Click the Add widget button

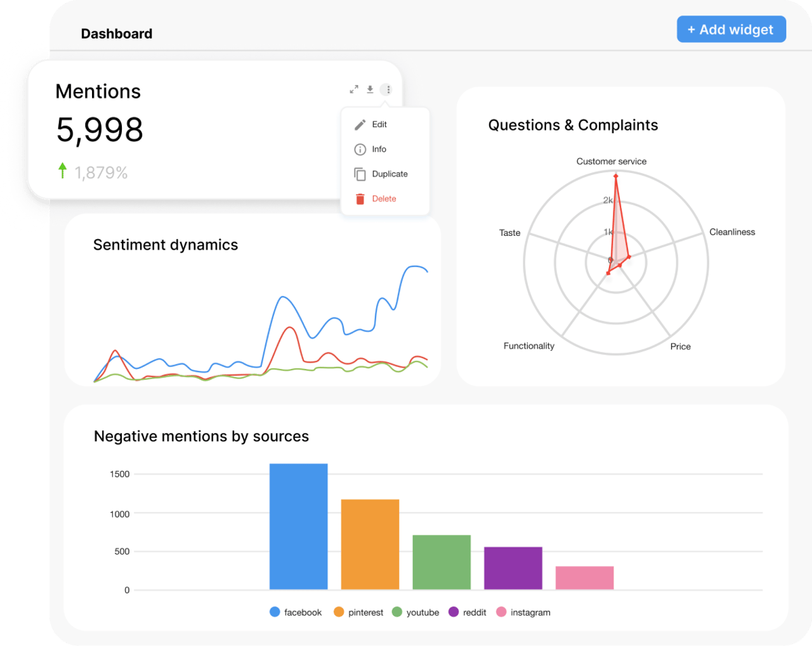(731, 29)
